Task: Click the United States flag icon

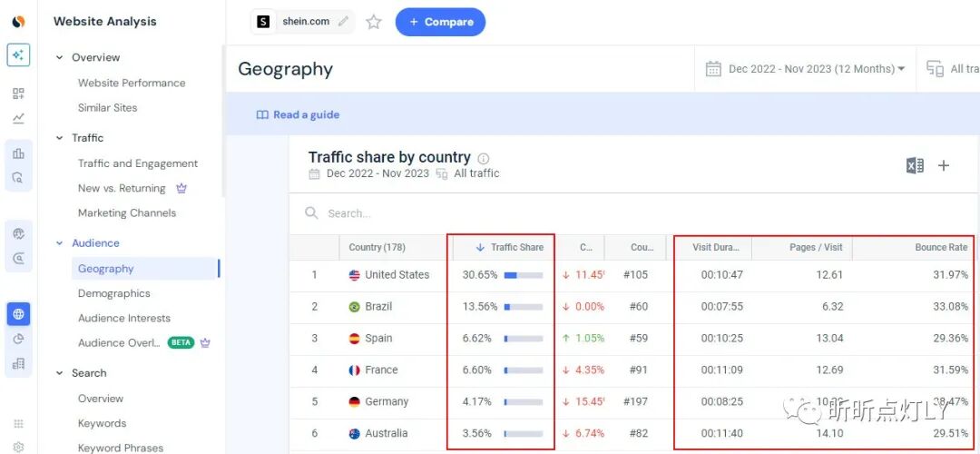Action: click(x=355, y=275)
